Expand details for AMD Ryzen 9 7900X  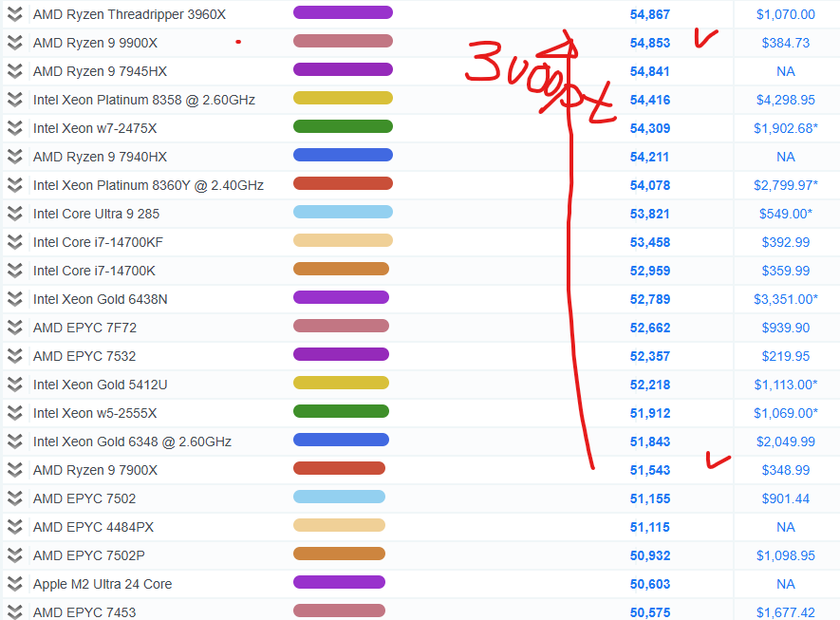coord(15,470)
